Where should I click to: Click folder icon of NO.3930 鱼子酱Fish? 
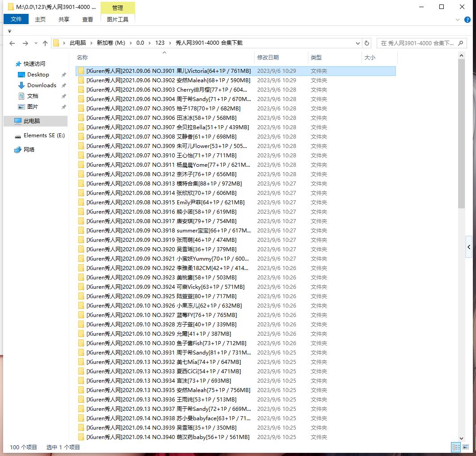click(x=81, y=343)
